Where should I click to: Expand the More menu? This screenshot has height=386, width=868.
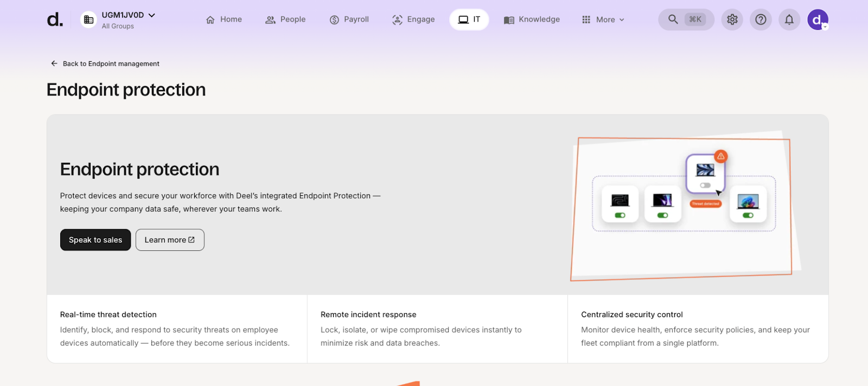tap(603, 20)
